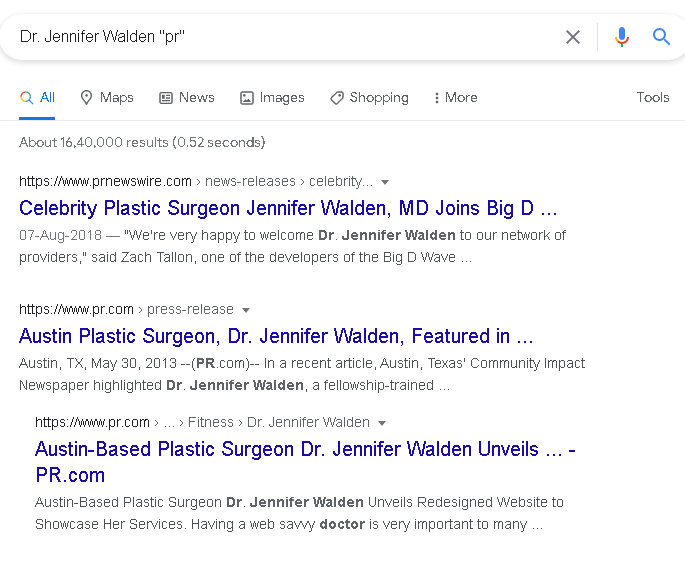Click the '07-Aug-2018' snippet text
Image resolution: width=685 pixels, height=564 pixels.
pyautogui.click(x=60, y=235)
